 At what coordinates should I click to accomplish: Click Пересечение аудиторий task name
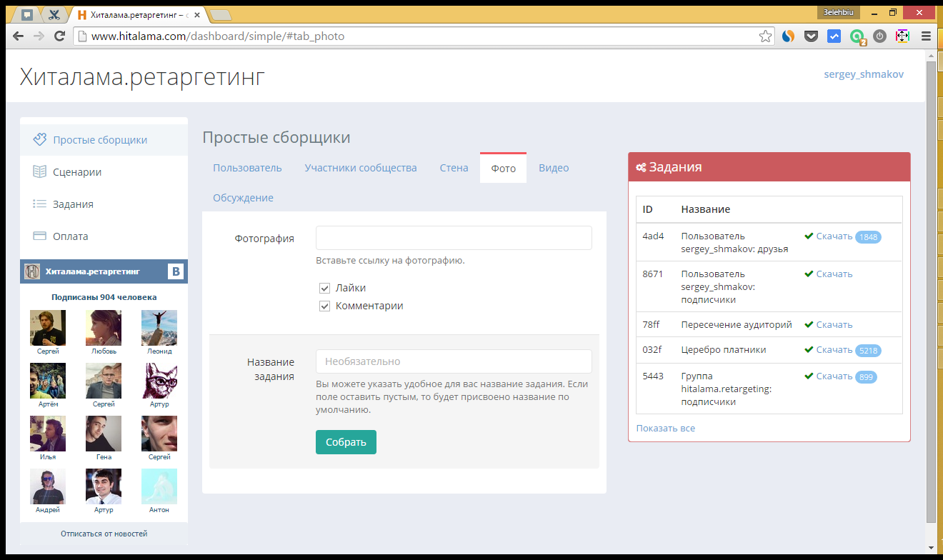pyautogui.click(x=737, y=324)
